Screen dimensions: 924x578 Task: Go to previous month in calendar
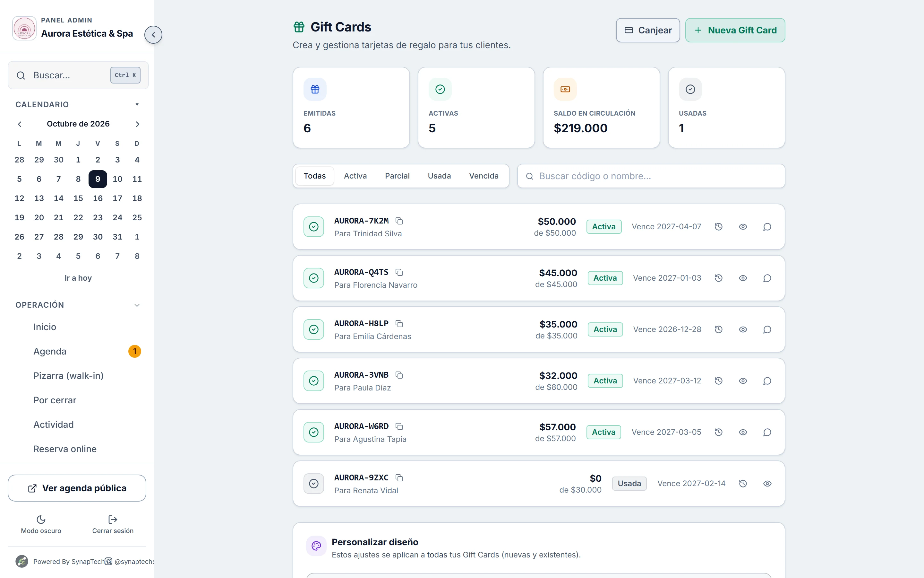tap(20, 124)
